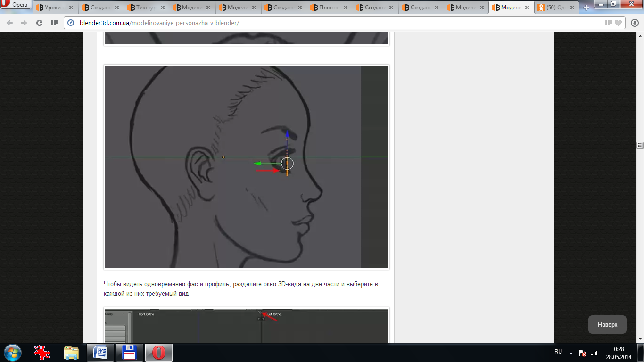
Task: Click the Opera taskbar button
Action: pos(159,353)
